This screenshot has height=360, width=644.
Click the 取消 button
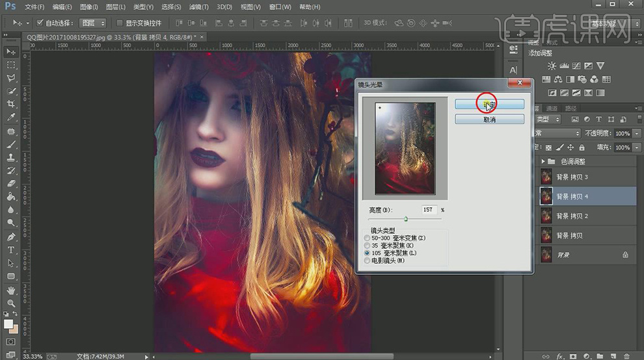coord(489,120)
